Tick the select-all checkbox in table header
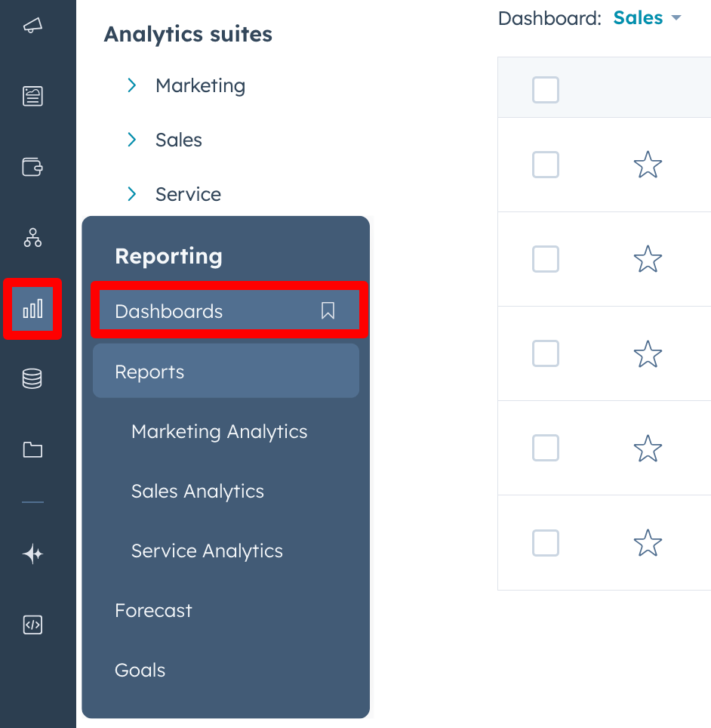 545,90
